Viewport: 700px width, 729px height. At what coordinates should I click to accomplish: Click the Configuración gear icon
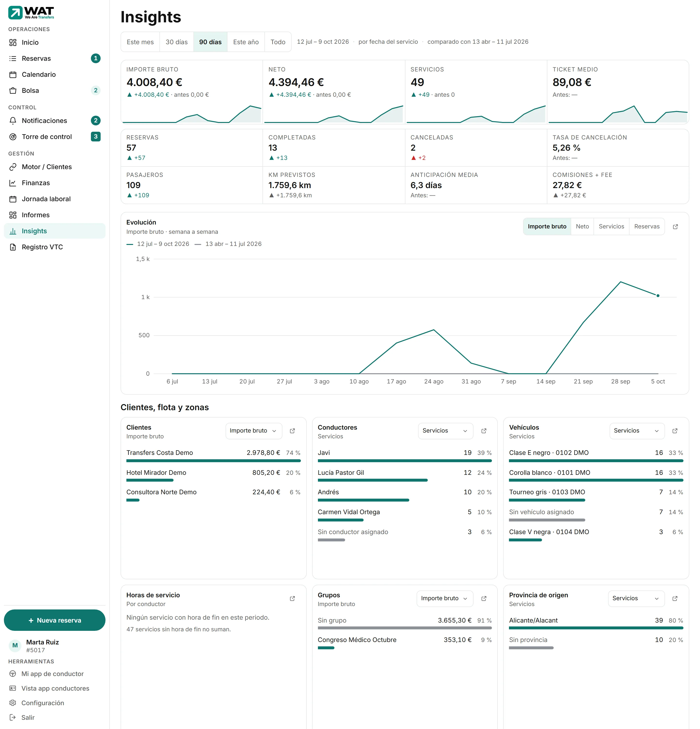(13, 703)
